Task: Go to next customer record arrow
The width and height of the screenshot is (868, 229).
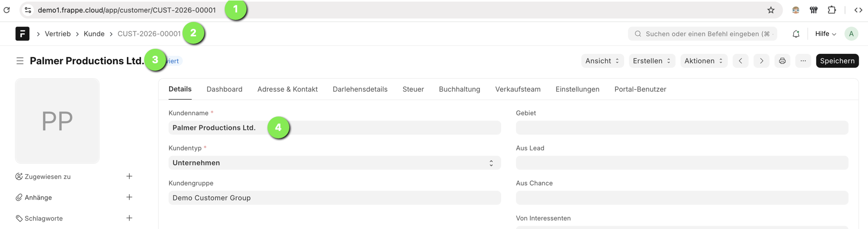Action: [x=761, y=61]
